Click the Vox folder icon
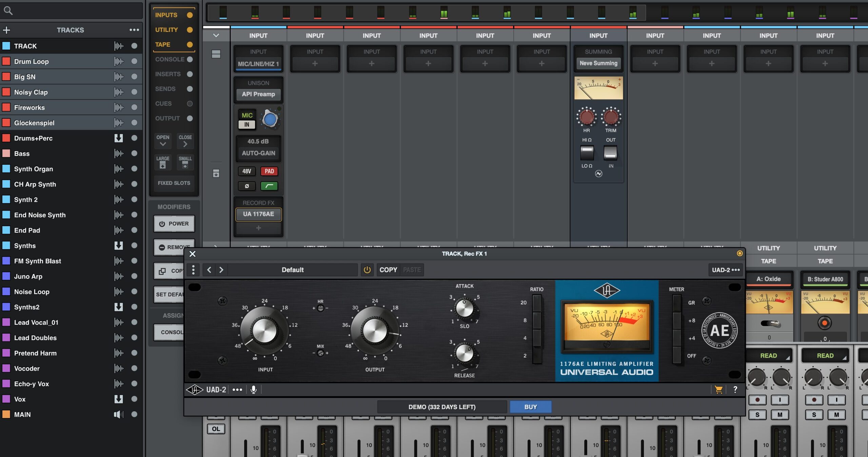Image resolution: width=868 pixels, height=457 pixels. [119, 399]
